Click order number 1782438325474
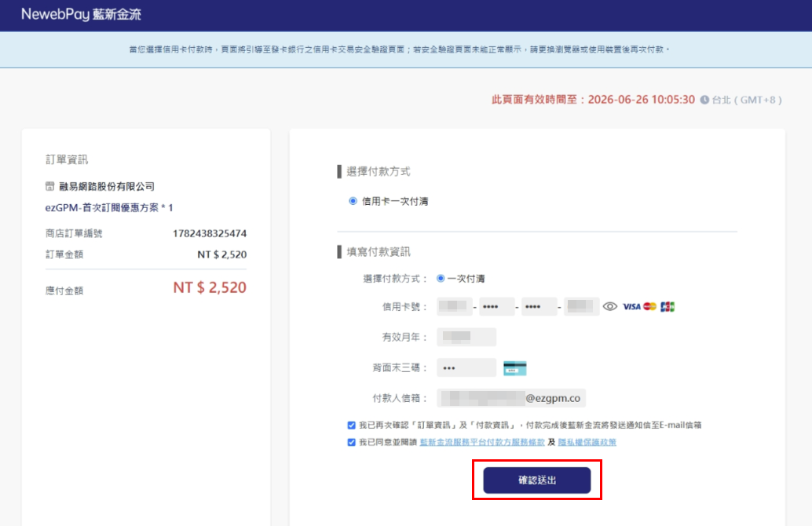 [x=209, y=233]
